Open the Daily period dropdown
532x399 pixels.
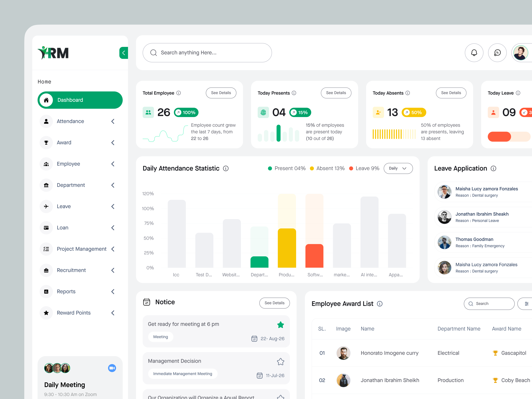tap(398, 168)
